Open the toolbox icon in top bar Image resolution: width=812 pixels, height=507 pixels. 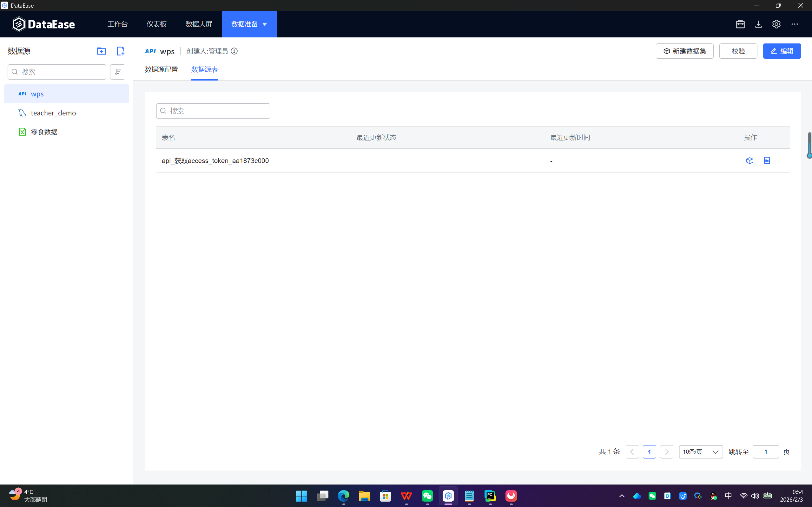740,24
